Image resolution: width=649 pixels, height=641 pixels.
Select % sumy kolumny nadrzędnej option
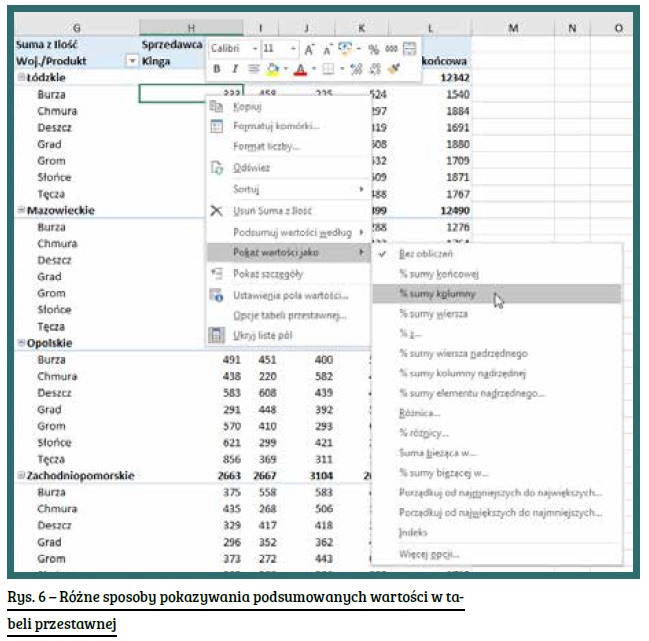(497, 373)
